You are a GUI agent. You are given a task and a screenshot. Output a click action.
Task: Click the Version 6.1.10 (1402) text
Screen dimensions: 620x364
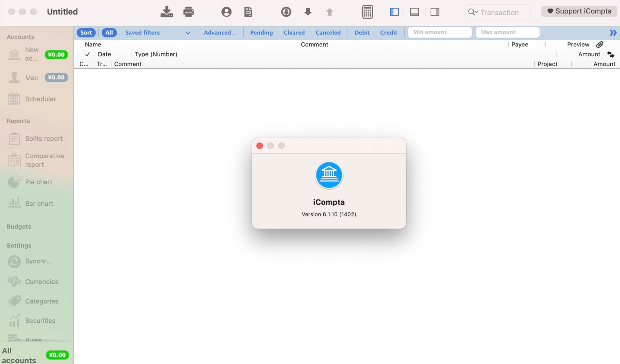(x=329, y=214)
